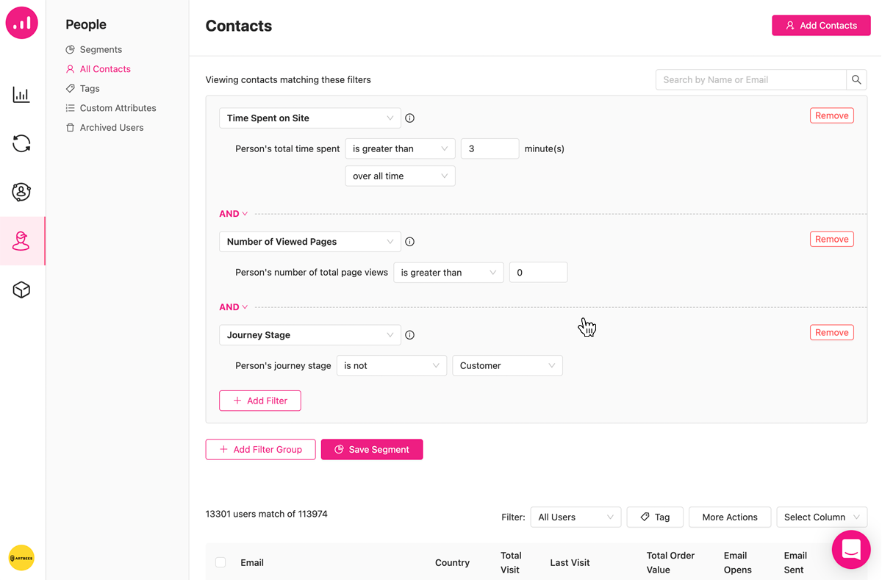The image size is (882, 588).
Task: Open the chat support bubble
Action: click(851, 550)
